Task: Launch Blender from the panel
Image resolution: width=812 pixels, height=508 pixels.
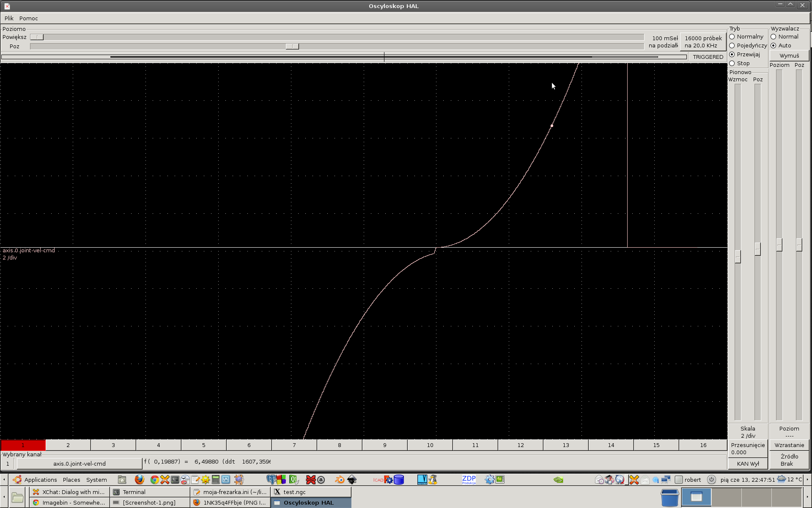Action: tap(340, 480)
